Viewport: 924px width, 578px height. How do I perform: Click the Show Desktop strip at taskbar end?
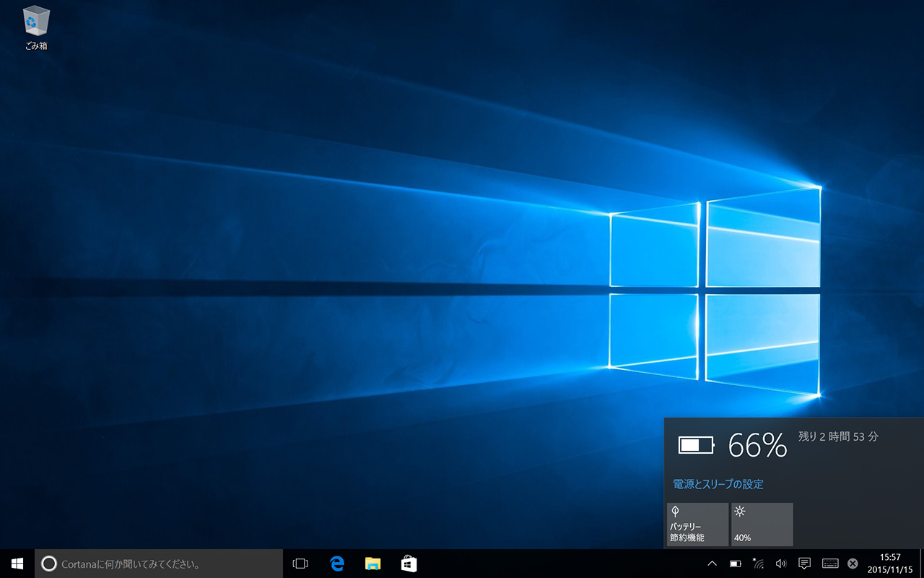[922, 564]
